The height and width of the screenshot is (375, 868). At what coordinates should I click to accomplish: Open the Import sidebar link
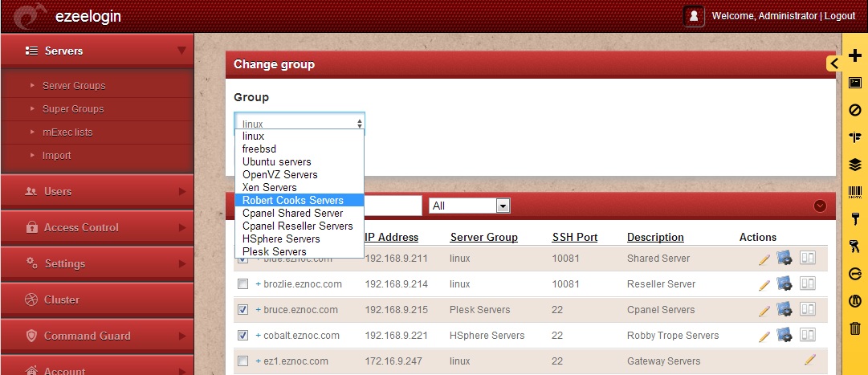tap(56, 156)
